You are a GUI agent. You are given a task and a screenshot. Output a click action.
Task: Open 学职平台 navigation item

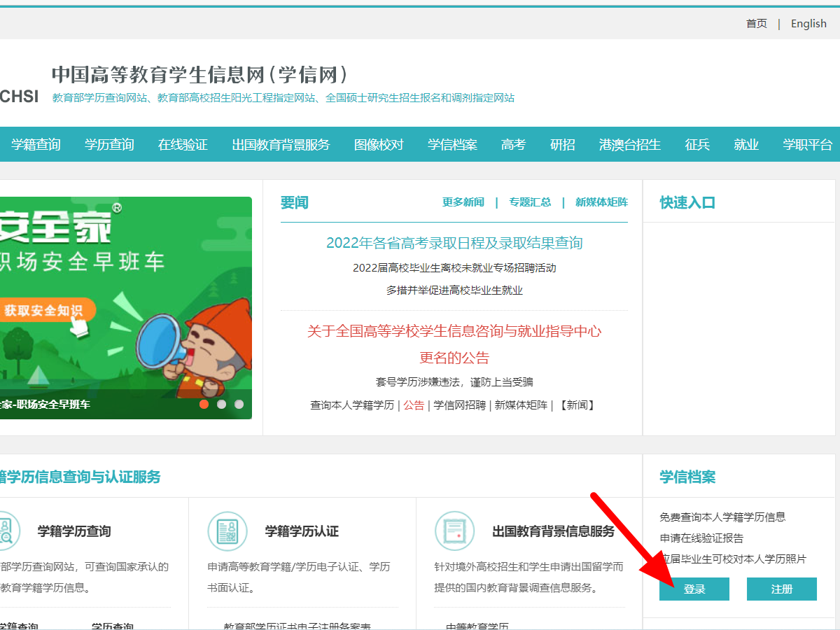808,145
